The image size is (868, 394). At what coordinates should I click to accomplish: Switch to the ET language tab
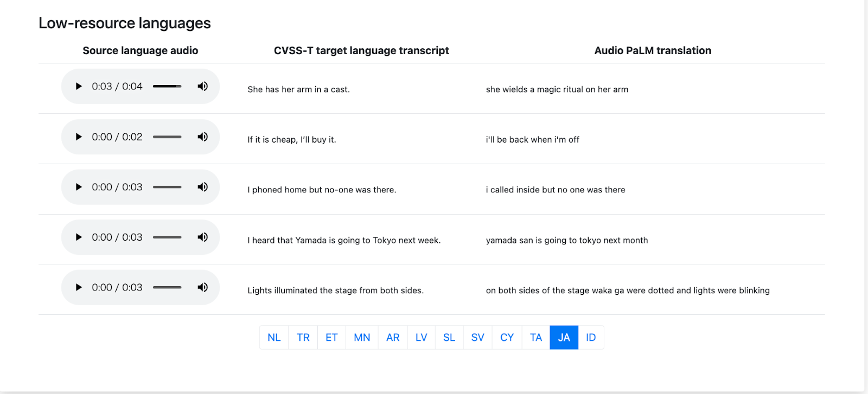(331, 338)
